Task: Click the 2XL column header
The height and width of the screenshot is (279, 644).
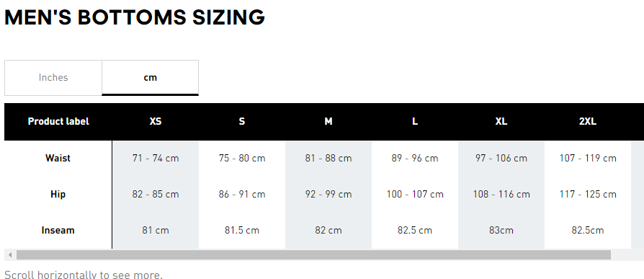Action: 588,122
